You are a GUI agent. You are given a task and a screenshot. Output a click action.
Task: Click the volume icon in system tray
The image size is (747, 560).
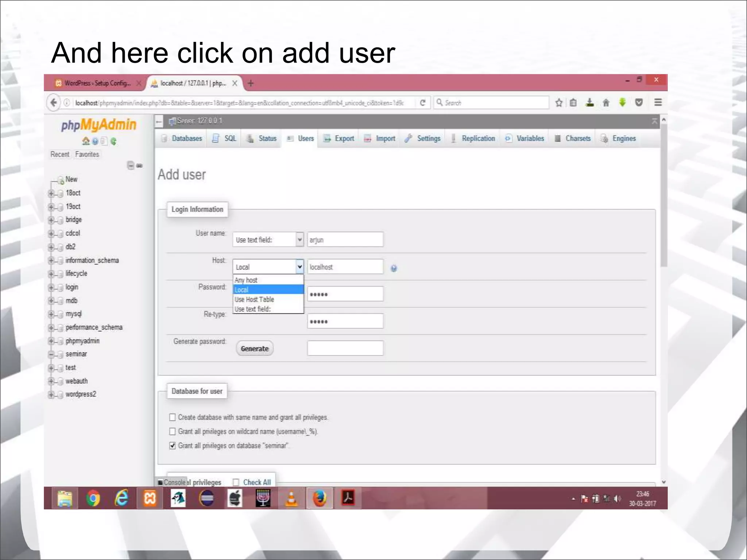(x=617, y=498)
